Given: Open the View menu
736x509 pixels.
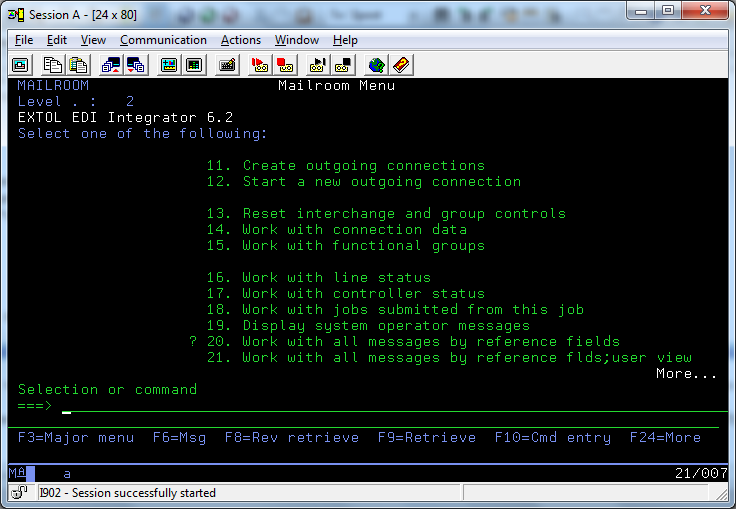Looking at the screenshot, I should (93, 40).
